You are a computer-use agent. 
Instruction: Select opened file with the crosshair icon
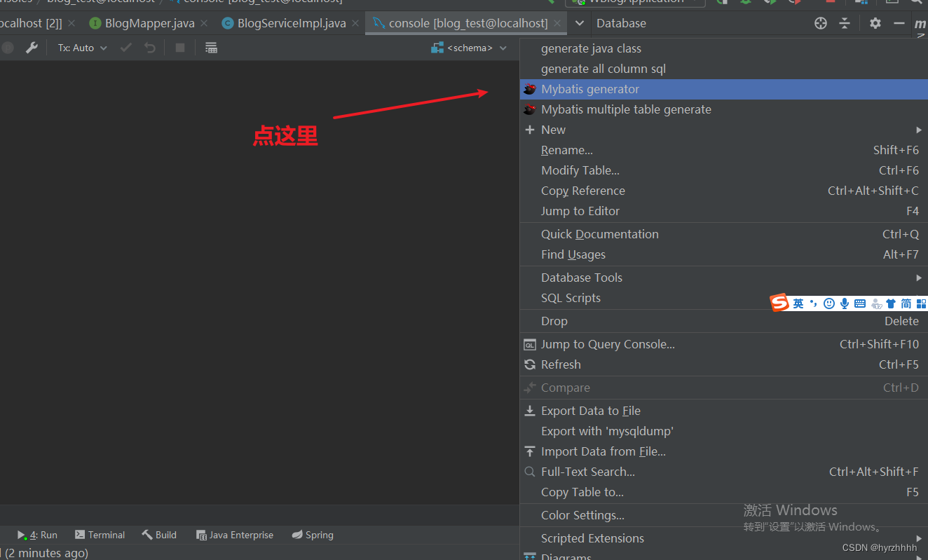pyautogui.click(x=820, y=23)
